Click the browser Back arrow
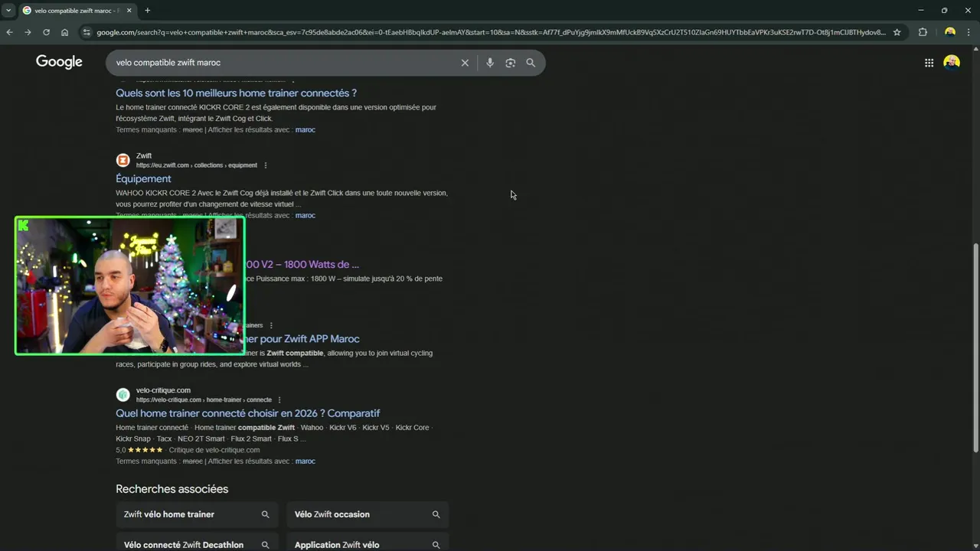 [x=9, y=32]
